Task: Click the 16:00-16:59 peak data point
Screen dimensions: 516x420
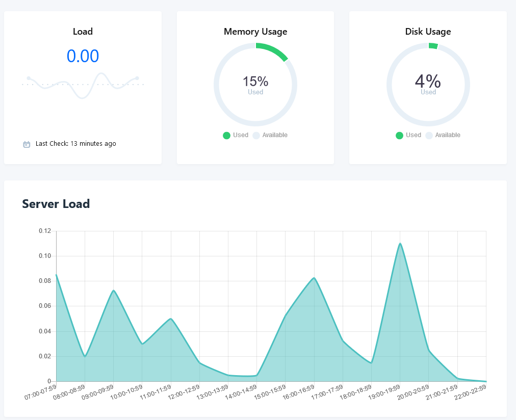Action: point(314,278)
